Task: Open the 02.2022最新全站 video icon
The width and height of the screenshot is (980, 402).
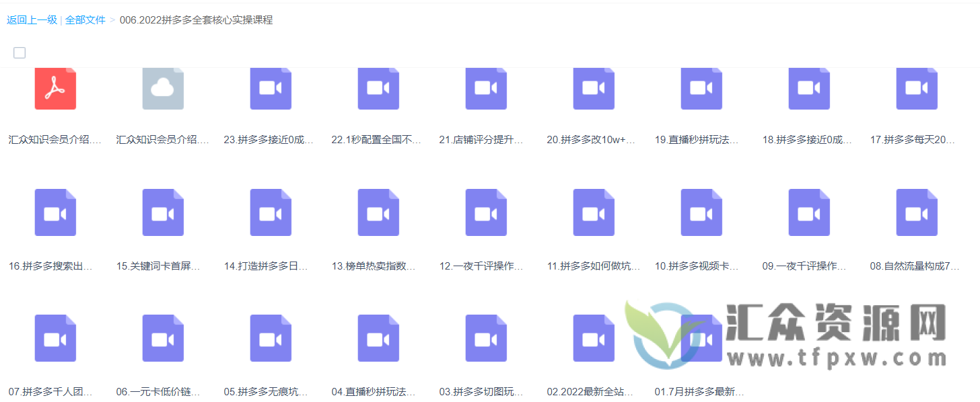Action: pos(594,338)
